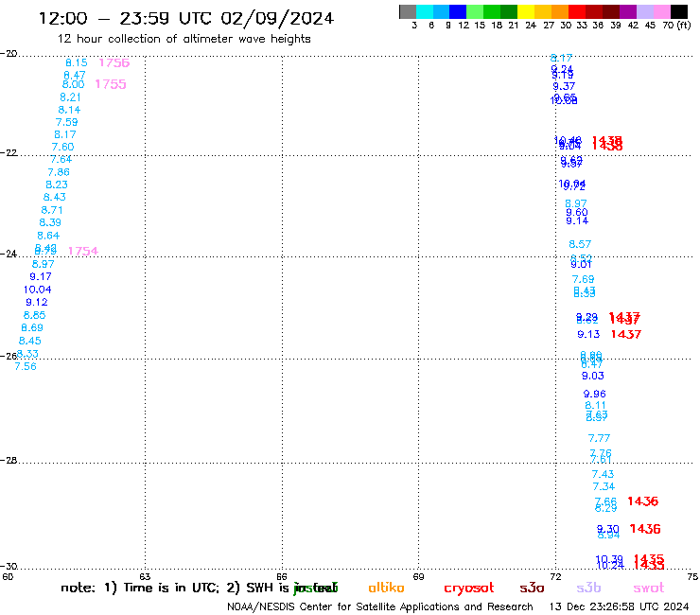Image resolution: width=700 pixels, height=615 pixels.
Task: Click the wave height value '8.15'
Action: [x=77, y=63]
